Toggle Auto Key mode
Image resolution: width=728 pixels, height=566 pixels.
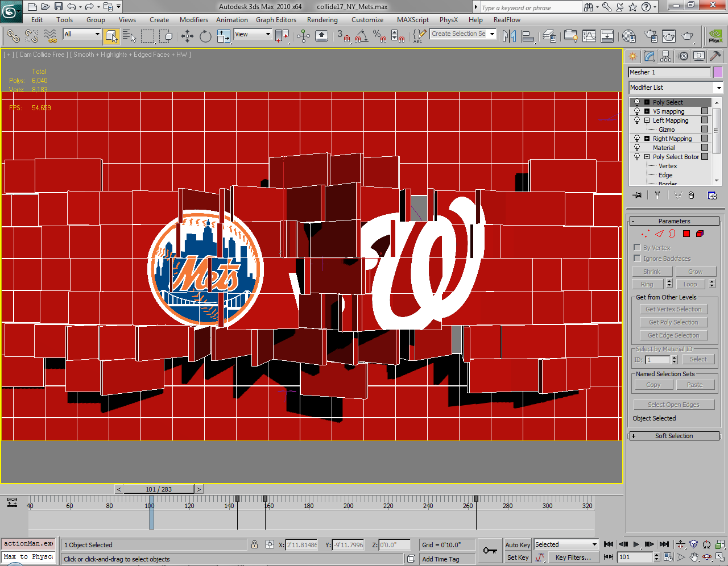coord(518,544)
